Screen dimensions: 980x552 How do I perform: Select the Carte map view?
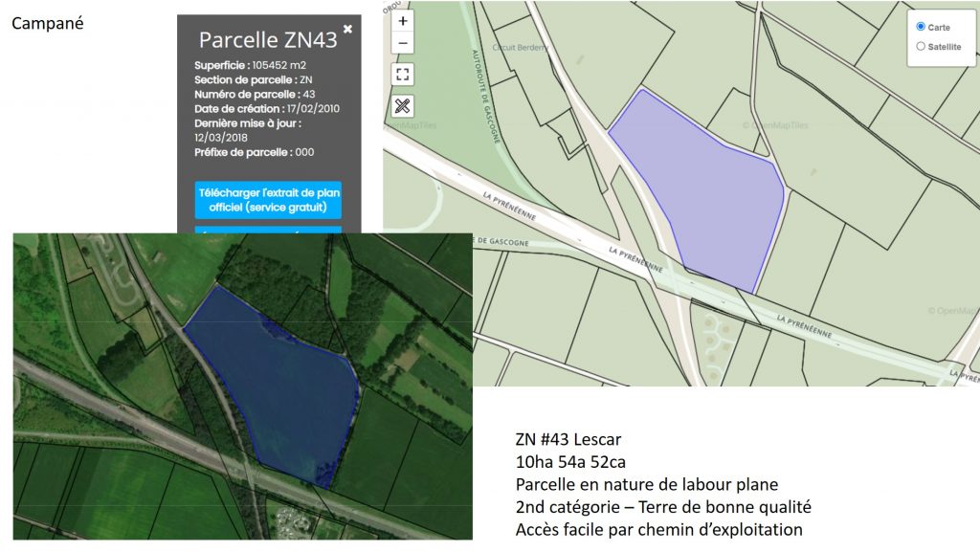(x=921, y=27)
